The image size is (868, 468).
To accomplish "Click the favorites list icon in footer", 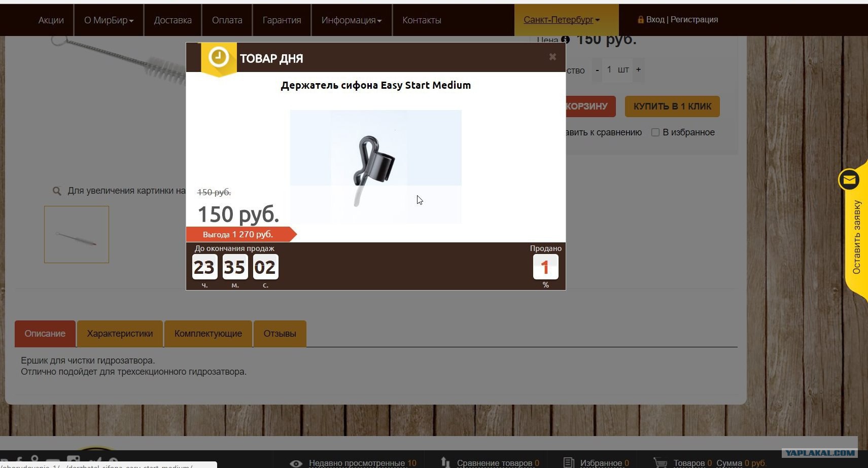I will (x=569, y=463).
